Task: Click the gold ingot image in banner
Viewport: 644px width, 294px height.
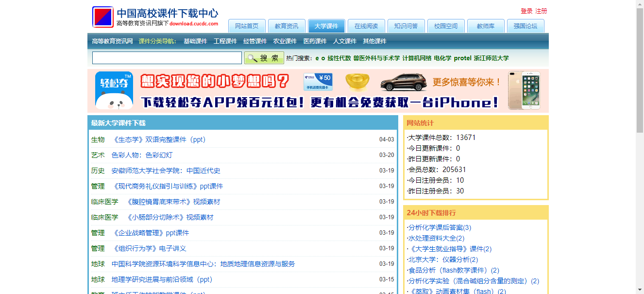Action: pyautogui.click(x=358, y=81)
